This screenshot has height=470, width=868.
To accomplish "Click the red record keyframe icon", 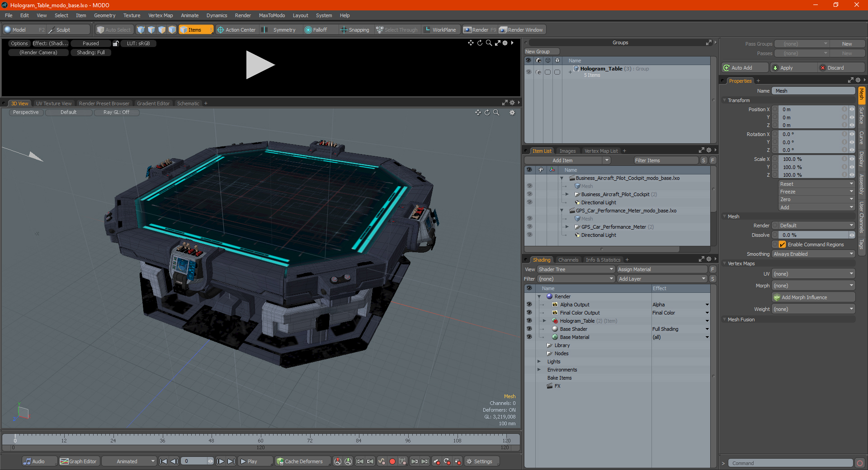I will [392, 461].
